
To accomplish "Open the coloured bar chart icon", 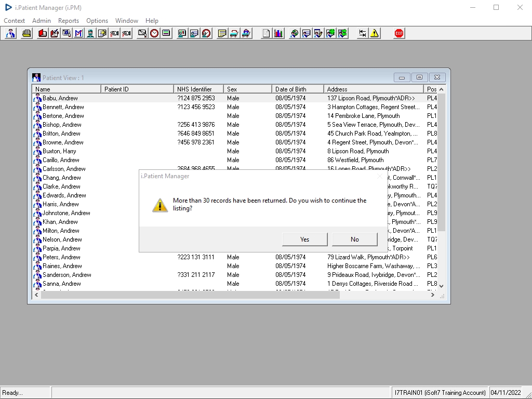I will pyautogui.click(x=278, y=33).
